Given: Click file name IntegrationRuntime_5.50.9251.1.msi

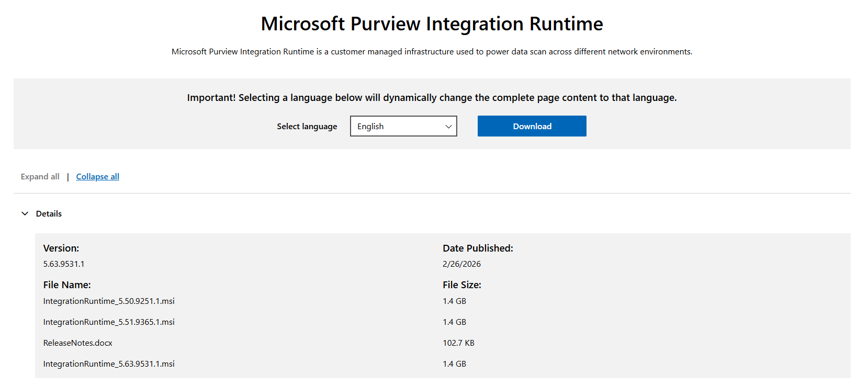Looking at the screenshot, I should click(x=109, y=301).
